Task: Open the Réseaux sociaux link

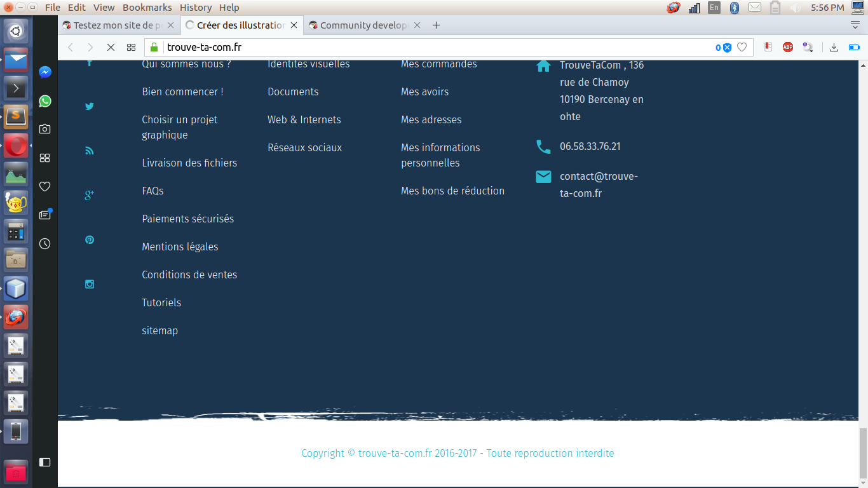Action: click(305, 147)
